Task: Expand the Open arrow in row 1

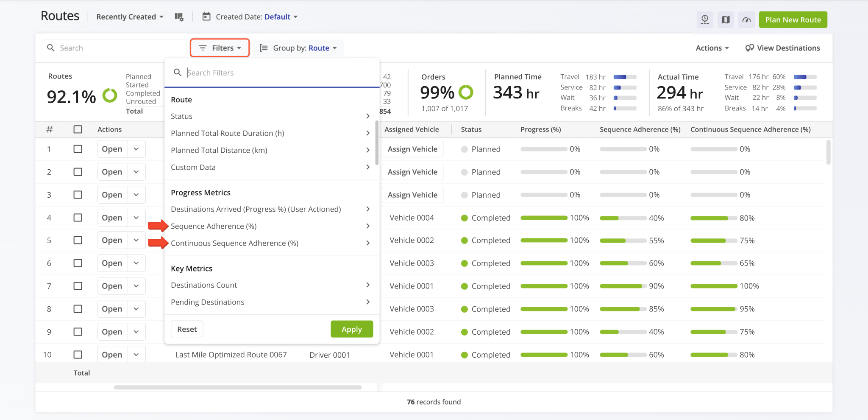Action: pos(136,149)
